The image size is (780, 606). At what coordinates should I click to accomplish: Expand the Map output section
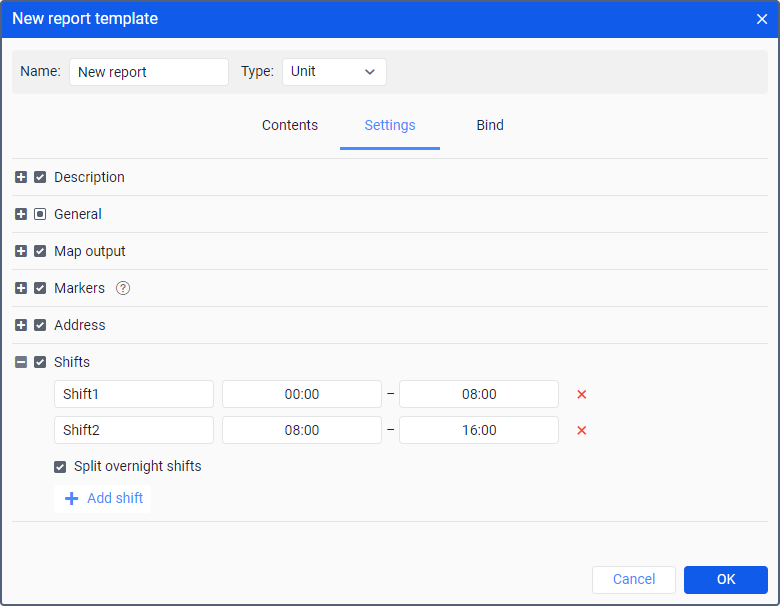pos(21,251)
